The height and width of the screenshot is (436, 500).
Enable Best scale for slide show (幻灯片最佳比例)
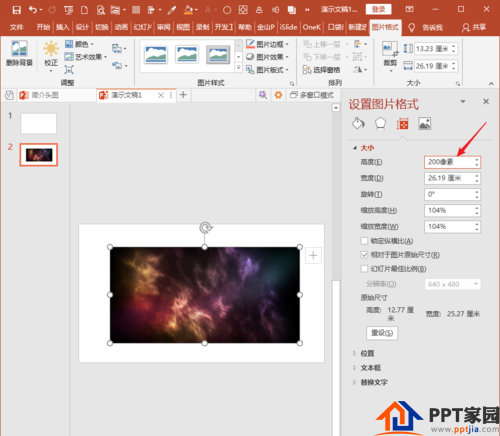pyautogui.click(x=364, y=269)
